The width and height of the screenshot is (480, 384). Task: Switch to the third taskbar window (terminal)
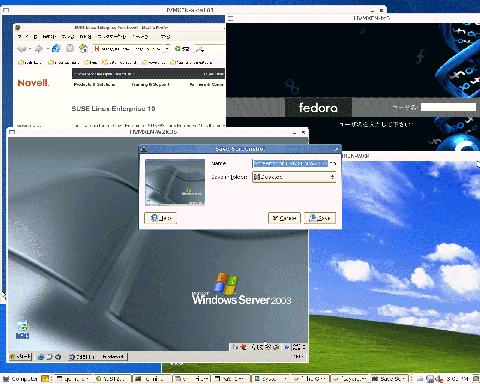coord(152,379)
